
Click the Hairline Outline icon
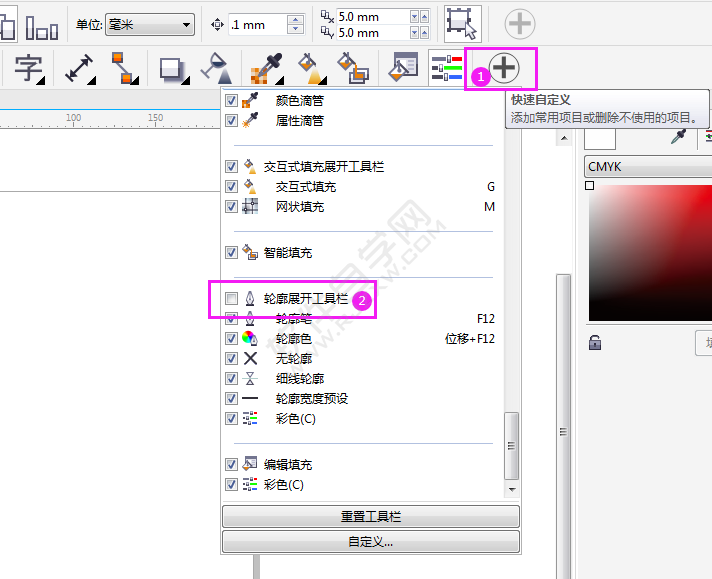click(x=250, y=378)
